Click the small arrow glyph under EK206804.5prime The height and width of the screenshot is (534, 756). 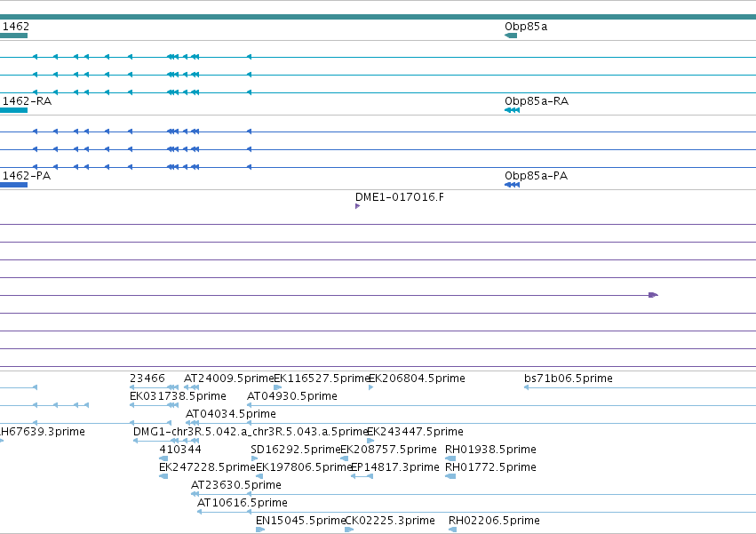tap(370, 387)
